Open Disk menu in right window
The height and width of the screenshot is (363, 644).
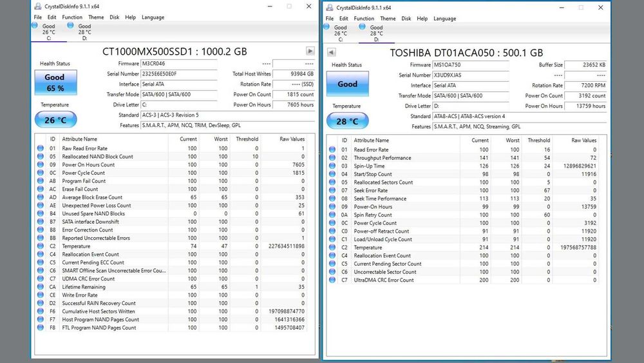(x=406, y=19)
